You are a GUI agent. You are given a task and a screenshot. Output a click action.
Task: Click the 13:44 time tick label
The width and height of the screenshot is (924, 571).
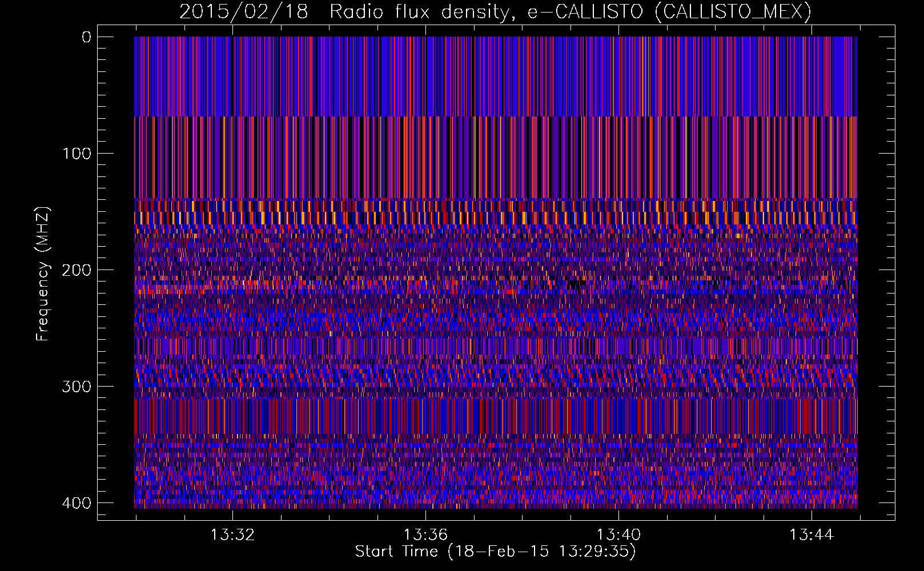811,535
